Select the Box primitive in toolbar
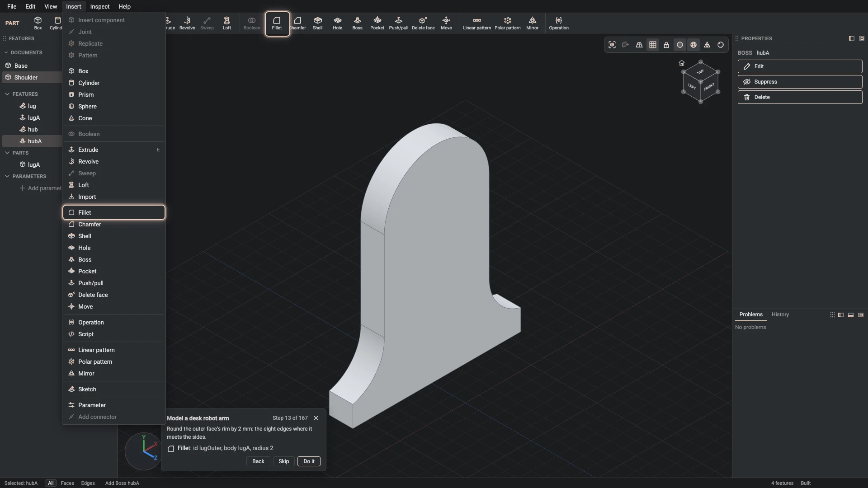The height and width of the screenshot is (488, 868). click(x=38, y=23)
